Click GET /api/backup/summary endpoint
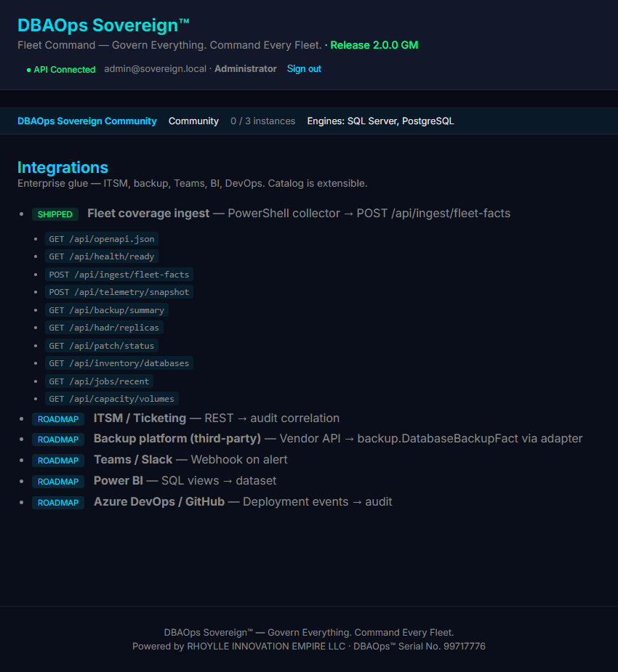 click(x=107, y=310)
